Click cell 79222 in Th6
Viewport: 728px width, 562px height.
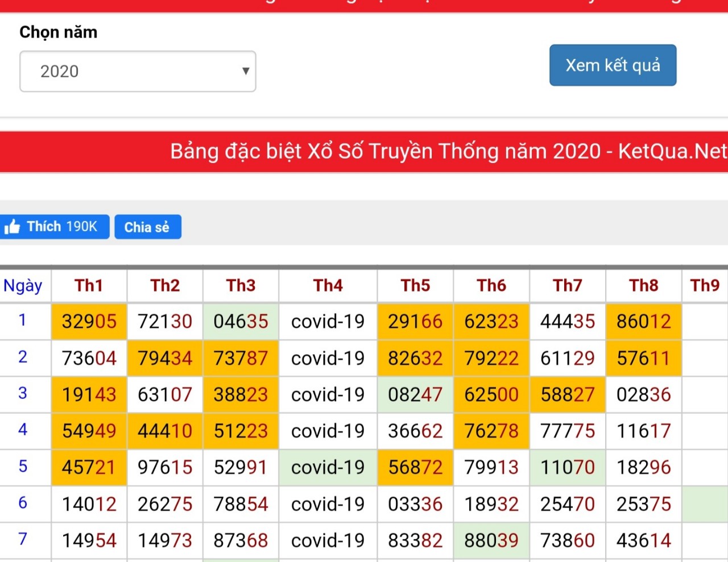point(491,358)
